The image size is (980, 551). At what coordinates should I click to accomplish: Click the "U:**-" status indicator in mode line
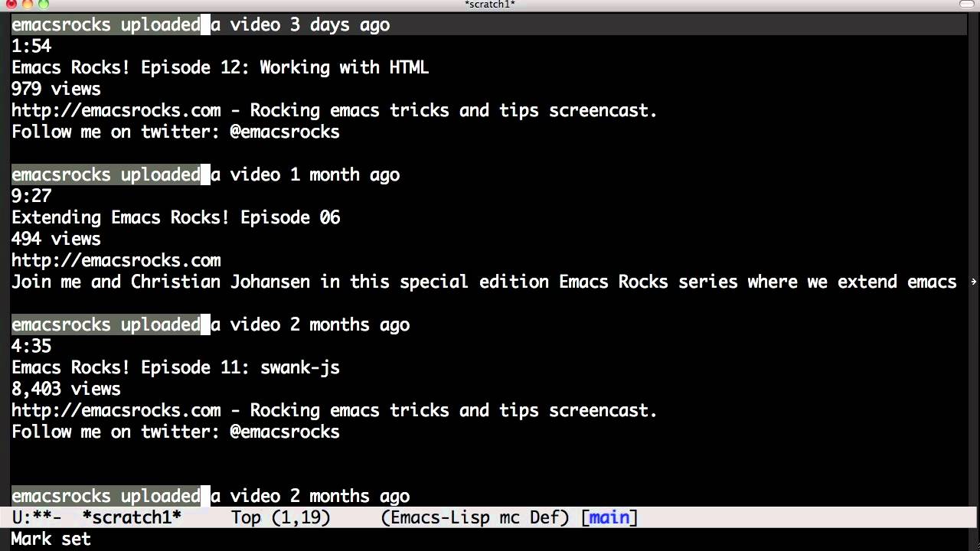point(37,517)
